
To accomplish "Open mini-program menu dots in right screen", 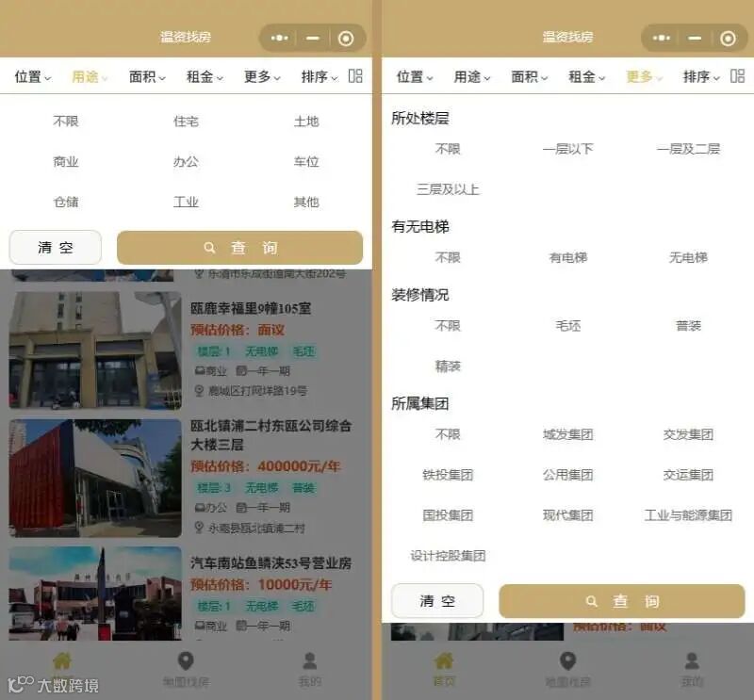I will click(662, 38).
